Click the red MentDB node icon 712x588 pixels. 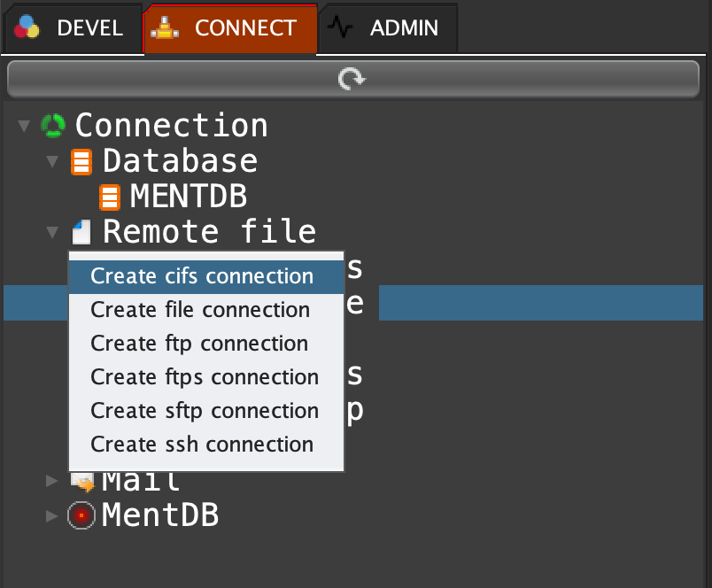pos(81,514)
